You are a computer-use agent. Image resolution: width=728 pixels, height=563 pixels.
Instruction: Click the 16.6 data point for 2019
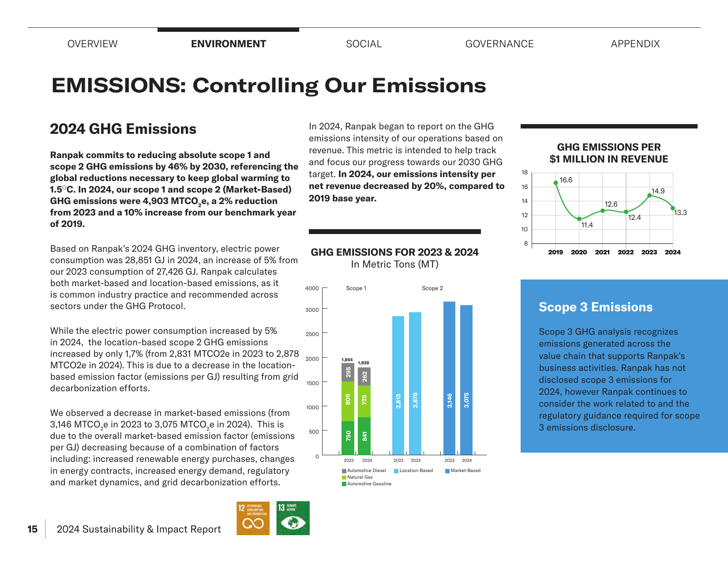pyautogui.click(x=555, y=183)
